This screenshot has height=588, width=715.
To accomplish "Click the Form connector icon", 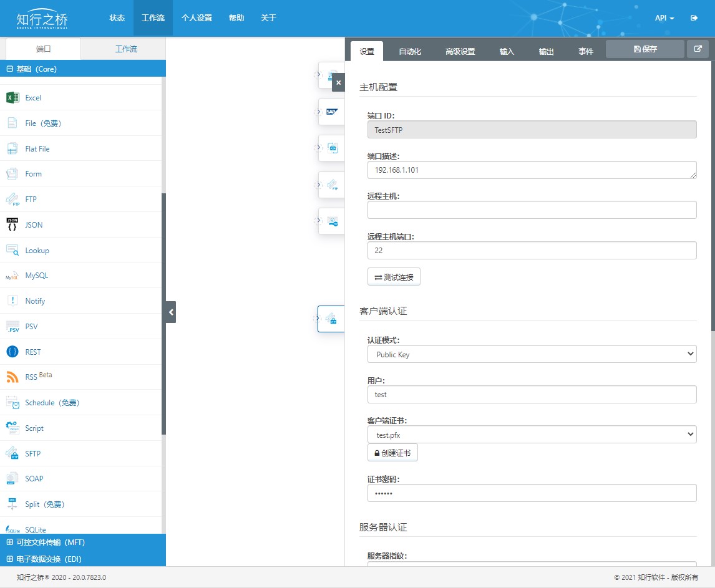I will (12, 174).
